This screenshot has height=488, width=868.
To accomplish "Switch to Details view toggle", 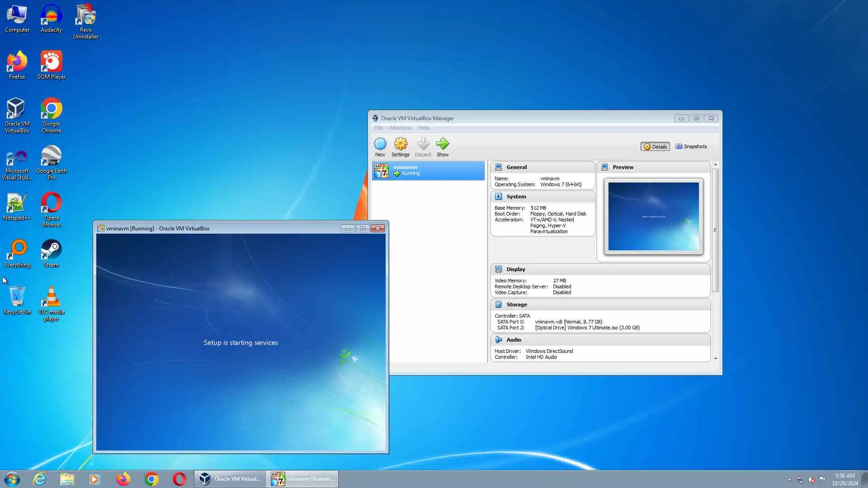I will (x=655, y=146).
